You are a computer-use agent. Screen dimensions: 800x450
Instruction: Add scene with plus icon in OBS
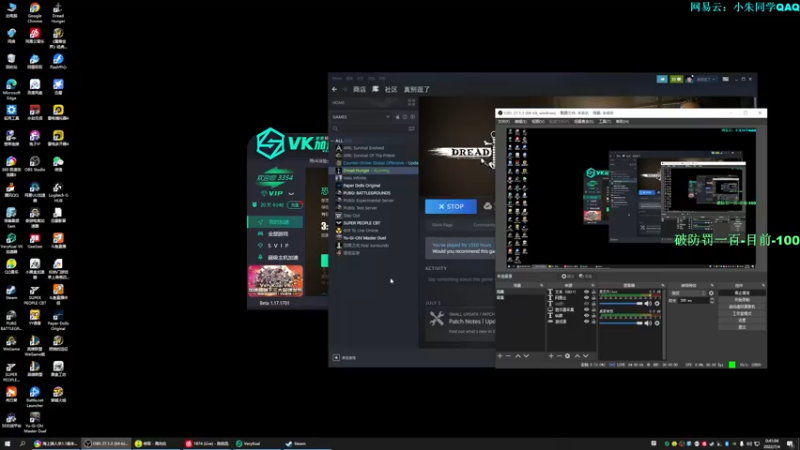point(500,356)
